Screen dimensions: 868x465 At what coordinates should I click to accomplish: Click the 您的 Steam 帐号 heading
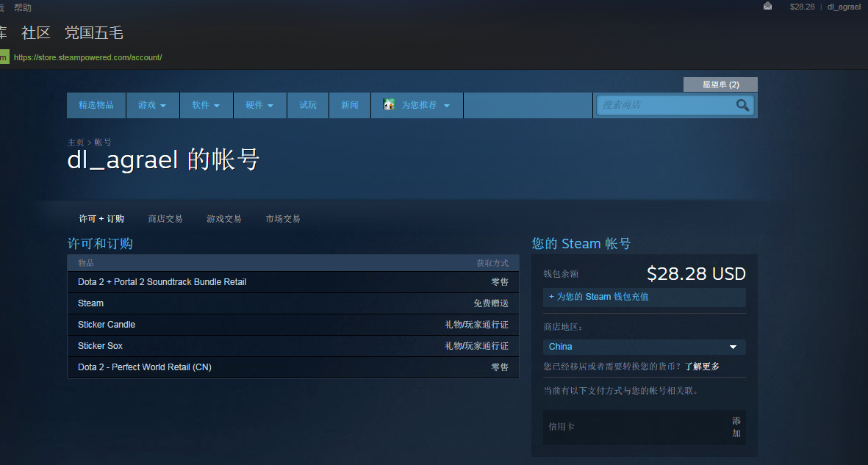point(581,244)
